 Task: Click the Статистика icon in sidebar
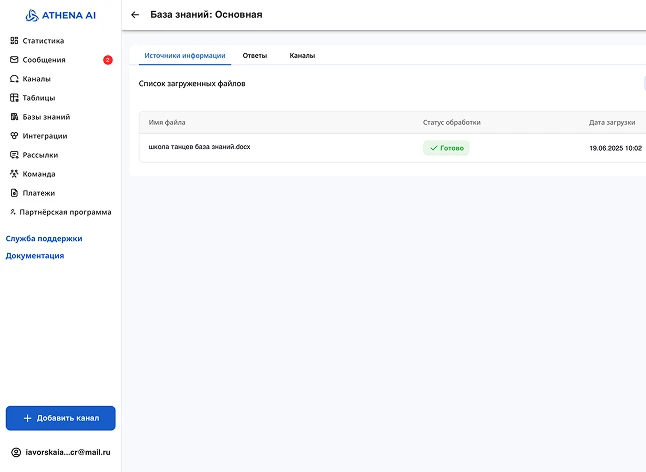(14, 41)
